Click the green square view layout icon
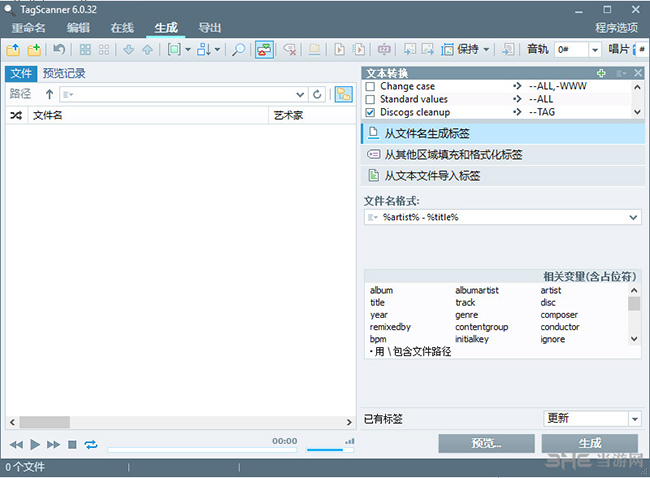Screen dimensions: 650x478 (174, 50)
